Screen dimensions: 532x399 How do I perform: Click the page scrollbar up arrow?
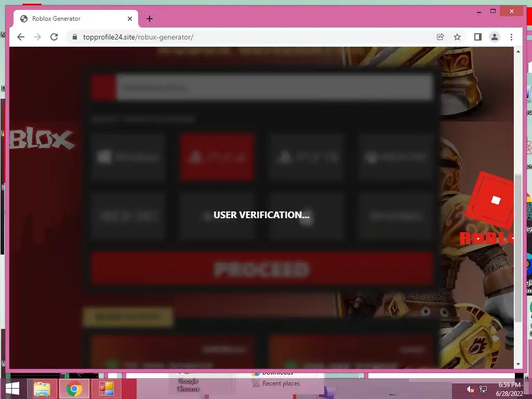[x=518, y=51]
